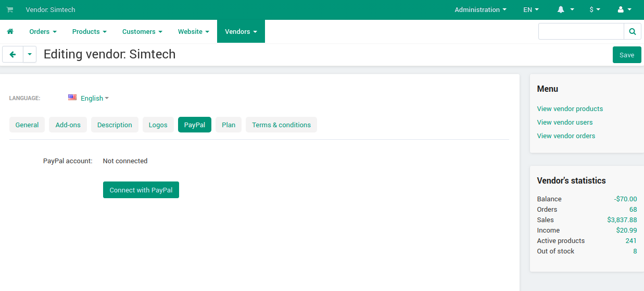Viewport: 644px width, 291px height.
Task: Click inside the top search field
Action: click(581, 31)
